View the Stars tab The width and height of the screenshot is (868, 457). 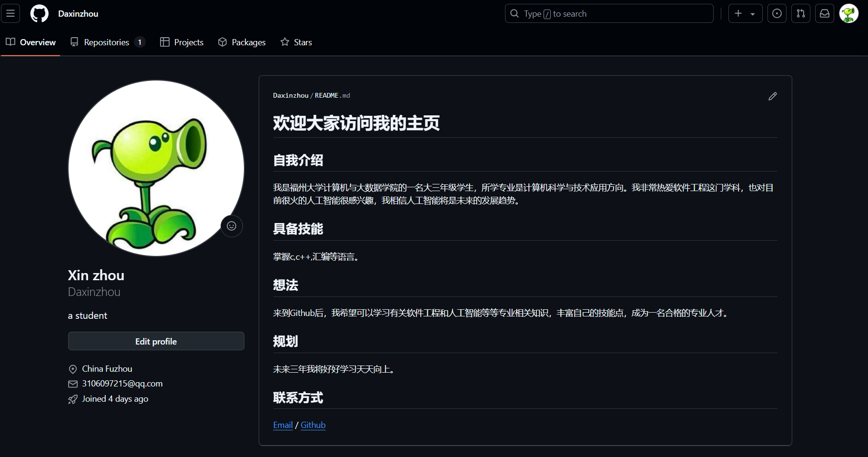(296, 42)
